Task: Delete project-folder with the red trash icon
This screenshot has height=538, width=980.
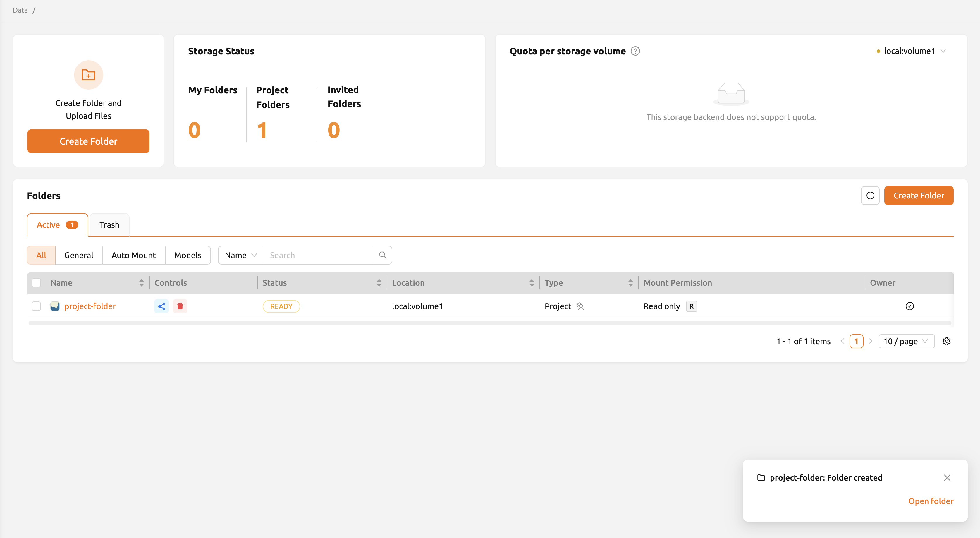Action: [180, 306]
